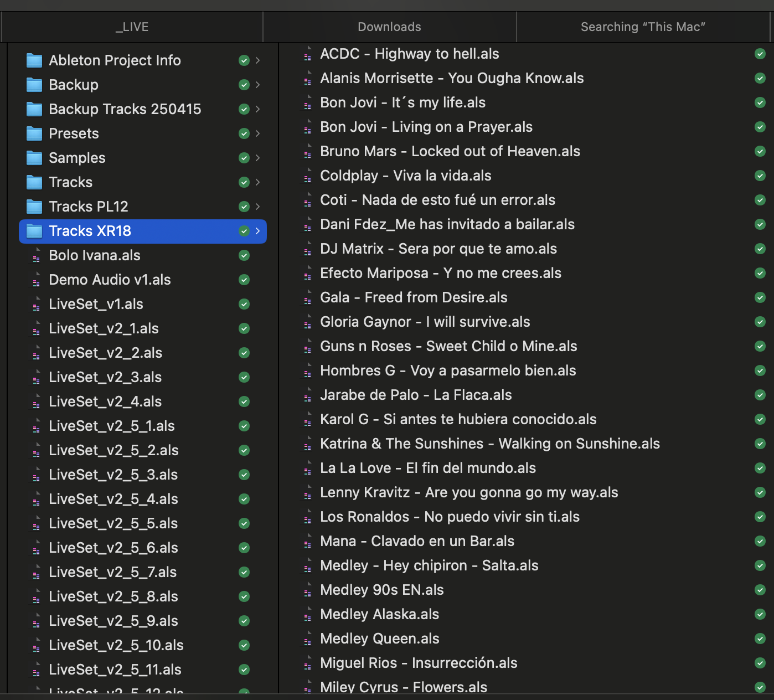774x700 pixels.
Task: Select Bon Jovi - Living on a Prayer.als
Action: coord(426,127)
